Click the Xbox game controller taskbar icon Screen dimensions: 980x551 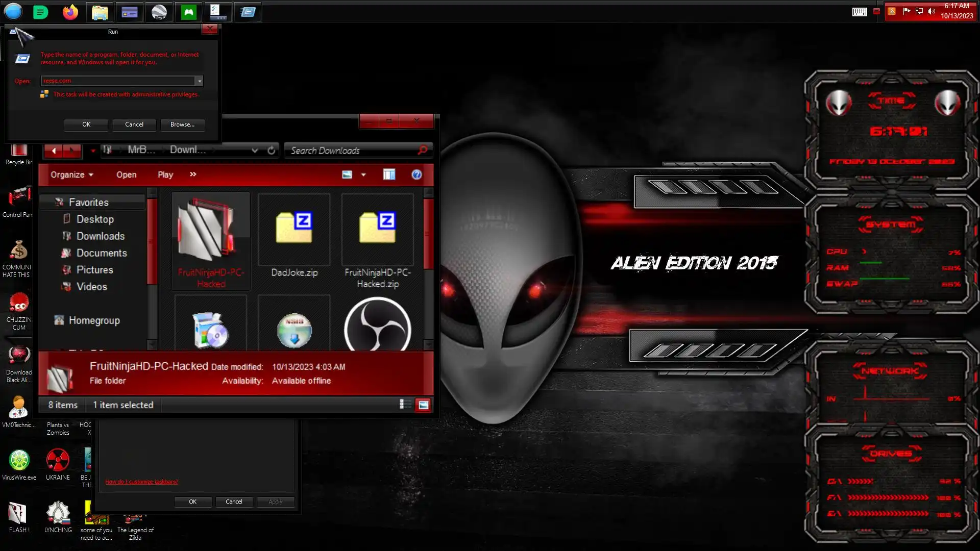188,12
